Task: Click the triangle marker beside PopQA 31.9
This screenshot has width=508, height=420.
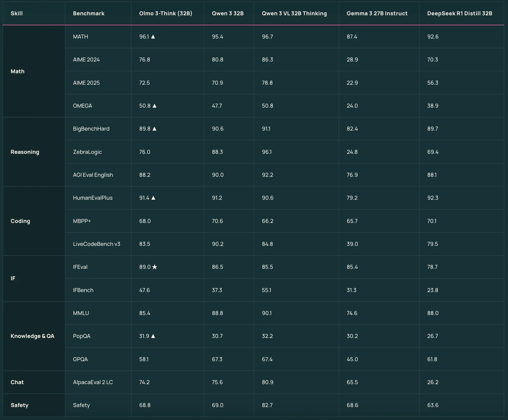Action: coord(153,336)
